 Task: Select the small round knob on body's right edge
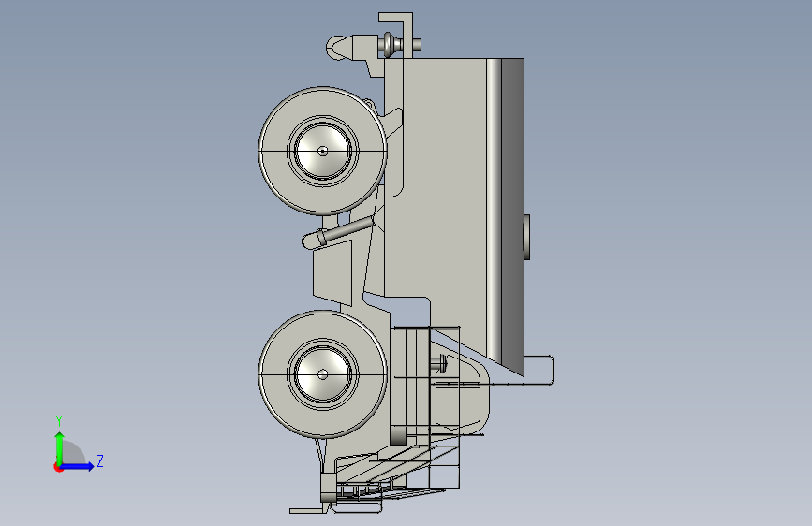pos(526,237)
